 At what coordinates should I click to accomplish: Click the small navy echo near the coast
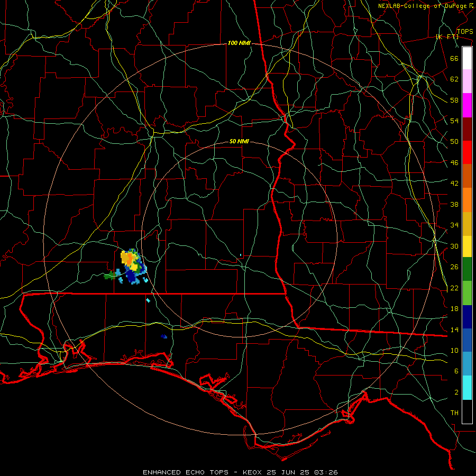click(x=164, y=336)
